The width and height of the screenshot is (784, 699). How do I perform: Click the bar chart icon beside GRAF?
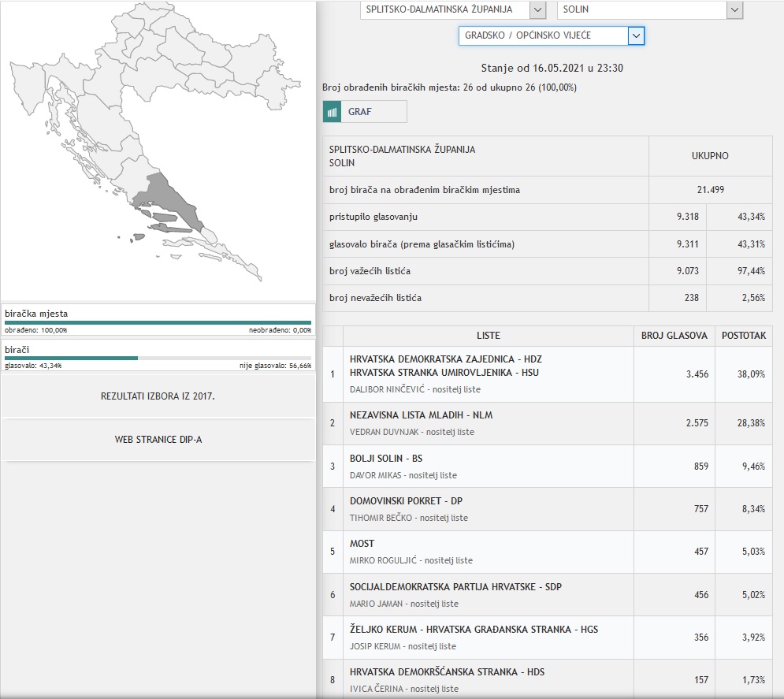tap(332, 112)
